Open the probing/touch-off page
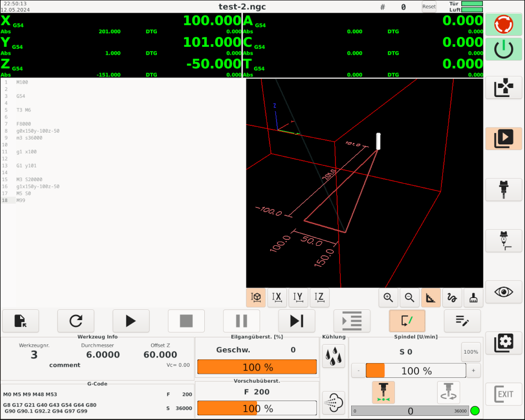The image size is (525, 420). point(503,241)
